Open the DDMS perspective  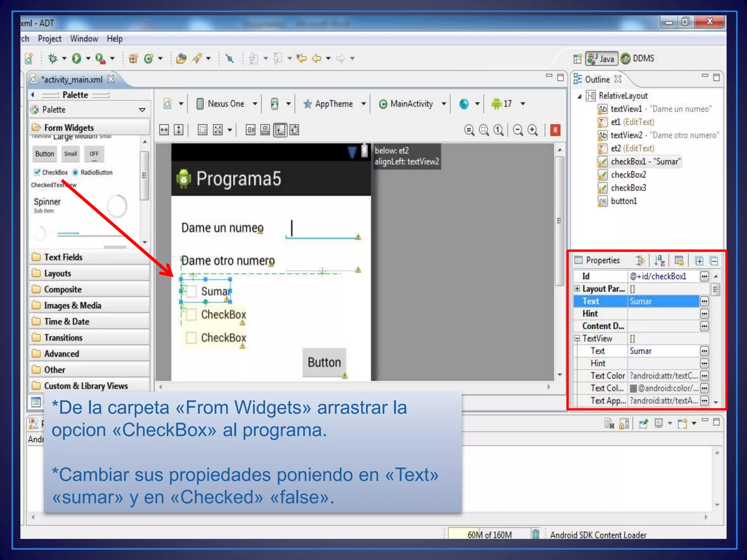click(x=638, y=58)
